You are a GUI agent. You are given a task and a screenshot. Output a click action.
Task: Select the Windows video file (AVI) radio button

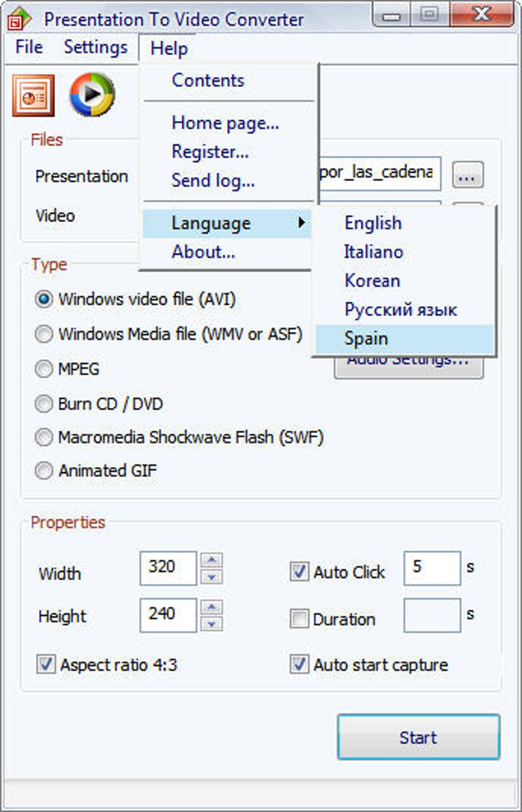44,299
